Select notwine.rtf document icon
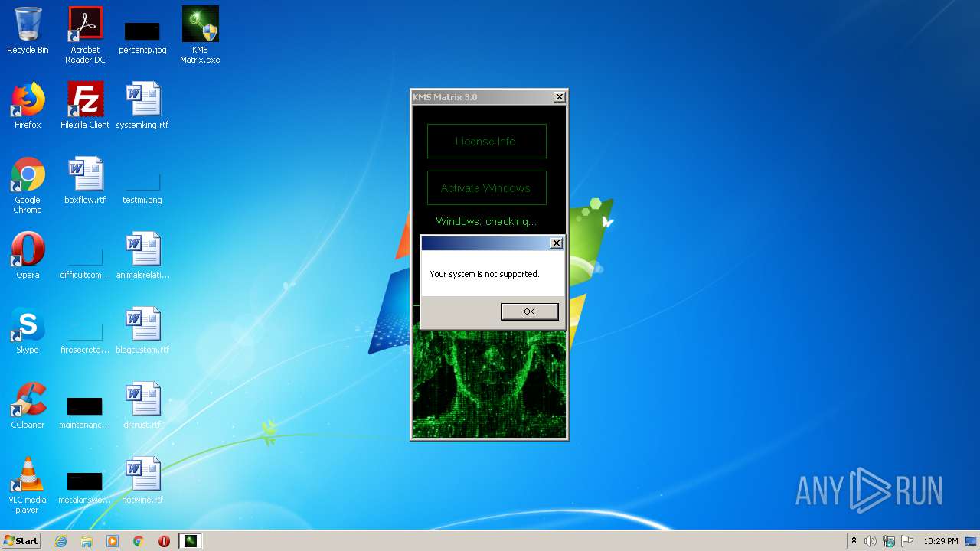 (142, 481)
